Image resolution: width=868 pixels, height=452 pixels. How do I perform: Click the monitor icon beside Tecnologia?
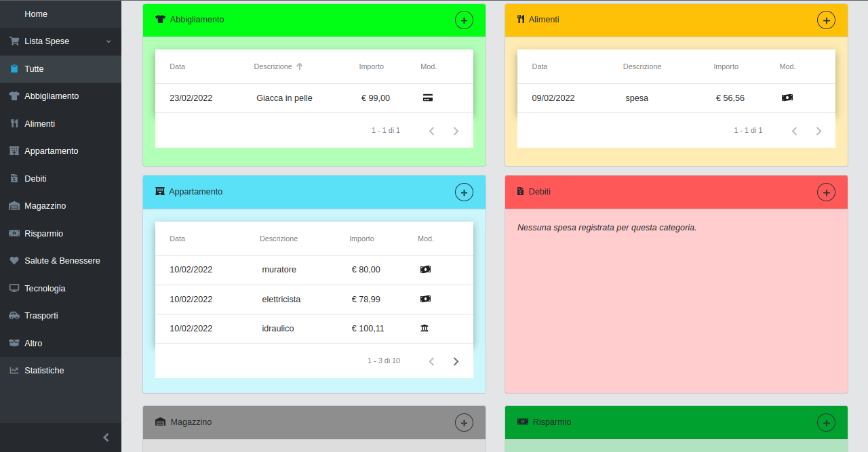[14, 288]
